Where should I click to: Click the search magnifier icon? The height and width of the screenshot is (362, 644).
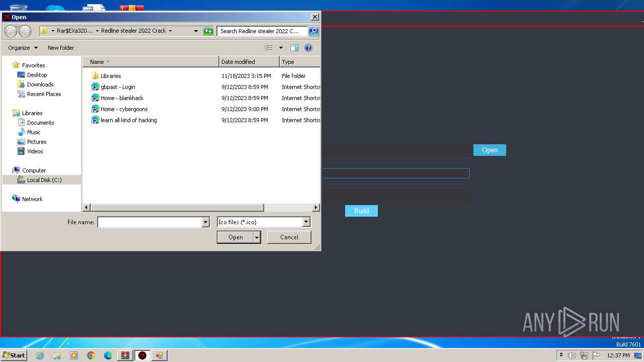click(x=313, y=31)
